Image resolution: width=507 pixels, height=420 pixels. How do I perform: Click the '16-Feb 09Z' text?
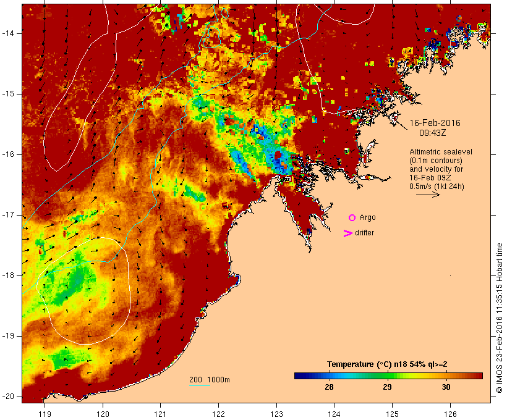pyautogui.click(x=430, y=178)
